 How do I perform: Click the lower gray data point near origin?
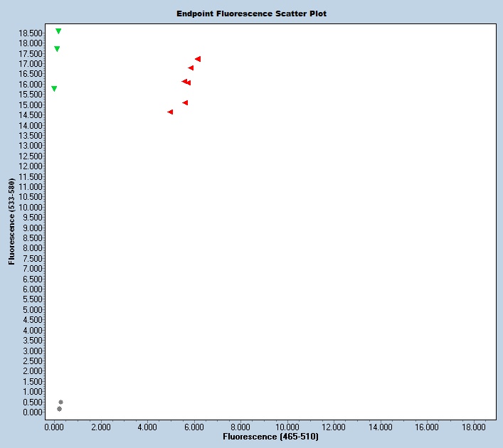pyautogui.click(x=59, y=409)
